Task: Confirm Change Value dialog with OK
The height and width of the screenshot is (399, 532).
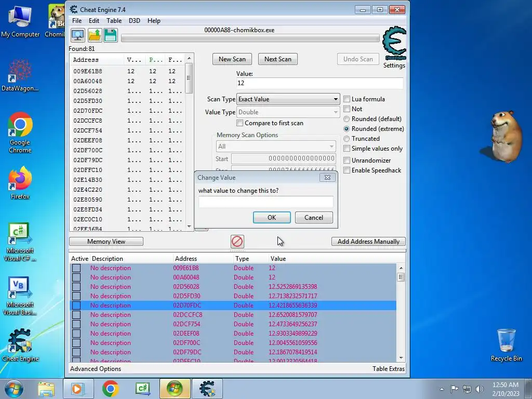Action: coord(272,218)
